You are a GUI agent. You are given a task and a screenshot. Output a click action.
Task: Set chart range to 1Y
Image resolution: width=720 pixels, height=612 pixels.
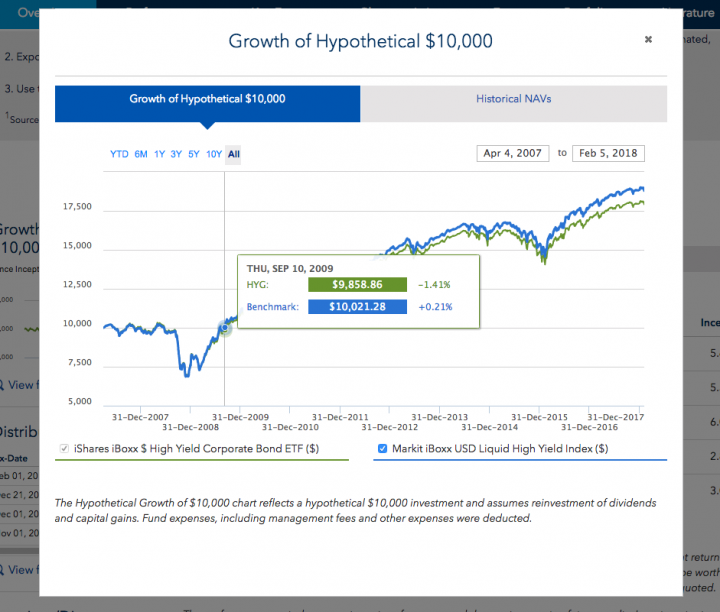tap(159, 154)
